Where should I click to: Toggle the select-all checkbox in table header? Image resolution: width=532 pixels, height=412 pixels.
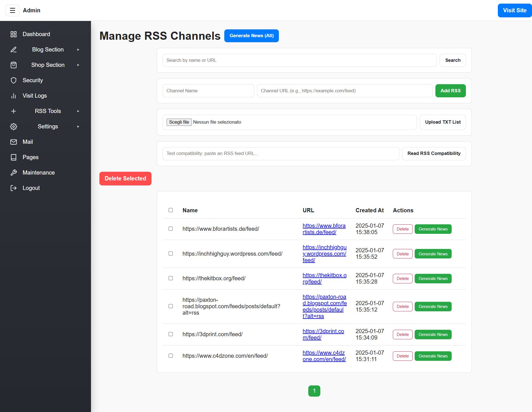point(171,210)
